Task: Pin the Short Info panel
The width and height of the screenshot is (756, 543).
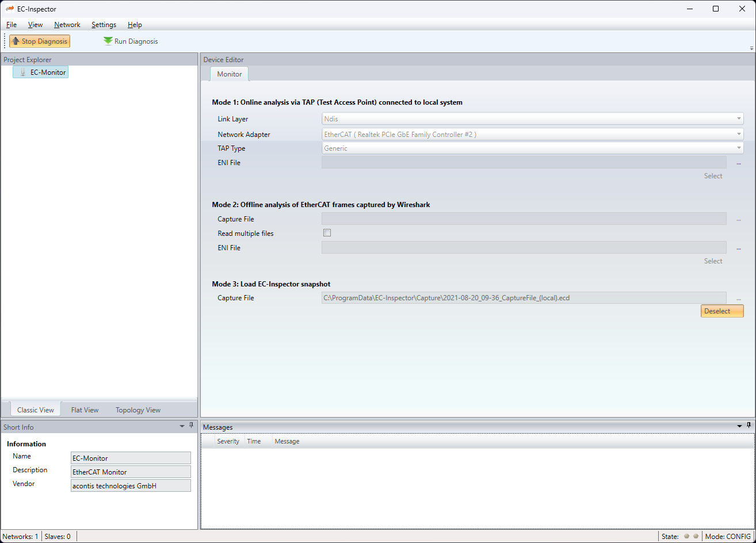Action: pyautogui.click(x=192, y=426)
